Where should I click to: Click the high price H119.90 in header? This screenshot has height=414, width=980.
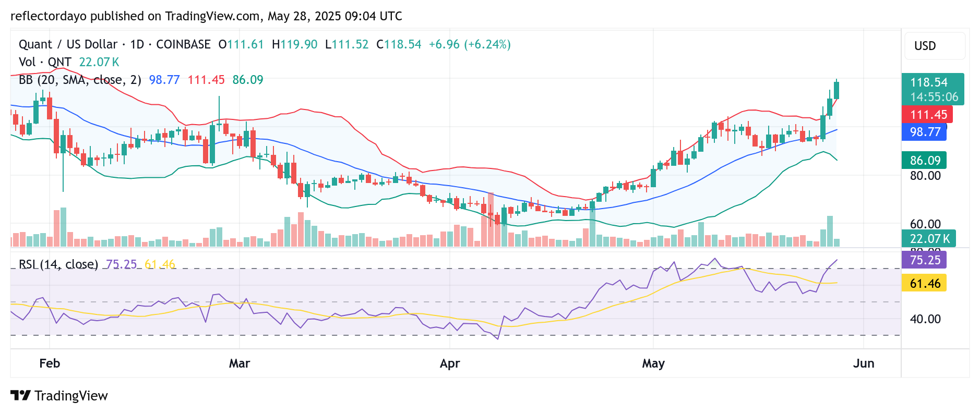(x=294, y=44)
